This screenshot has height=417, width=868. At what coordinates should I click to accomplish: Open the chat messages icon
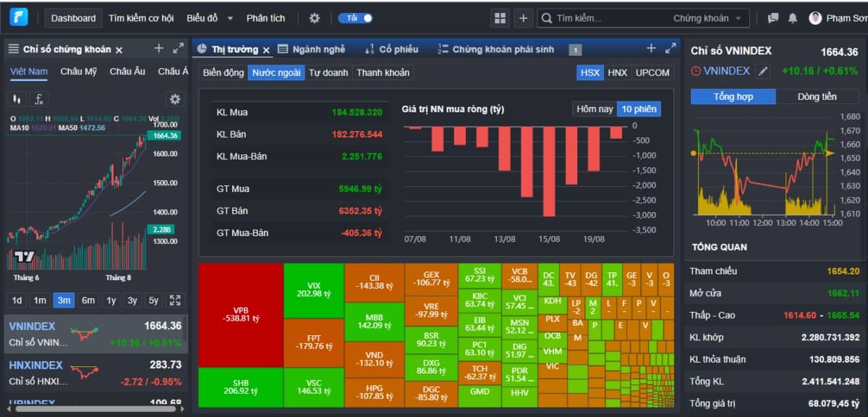pos(773,18)
